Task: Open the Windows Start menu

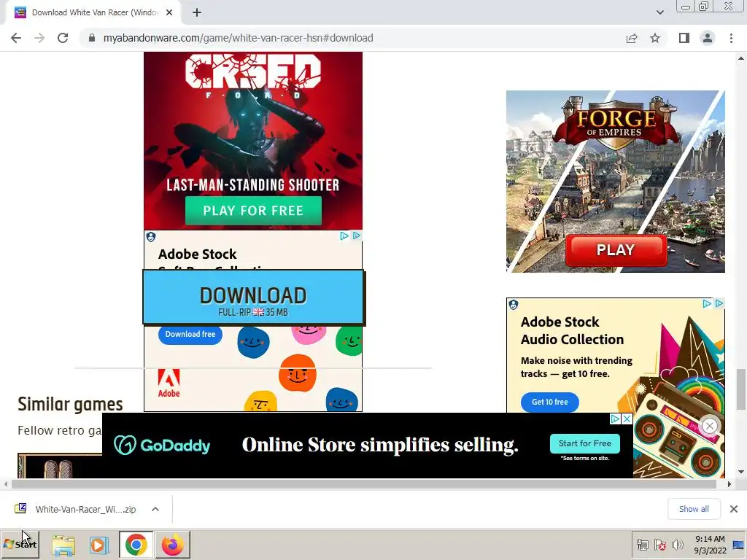Action: pos(20,544)
